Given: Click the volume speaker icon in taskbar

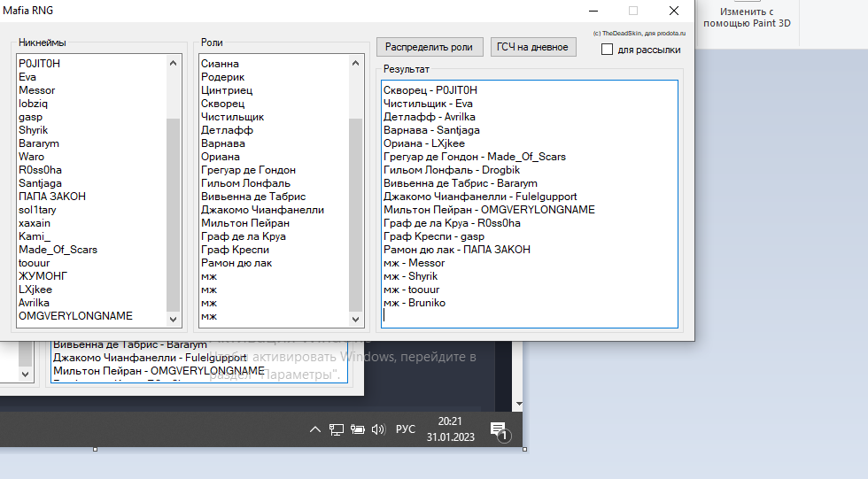Looking at the screenshot, I should (x=378, y=429).
